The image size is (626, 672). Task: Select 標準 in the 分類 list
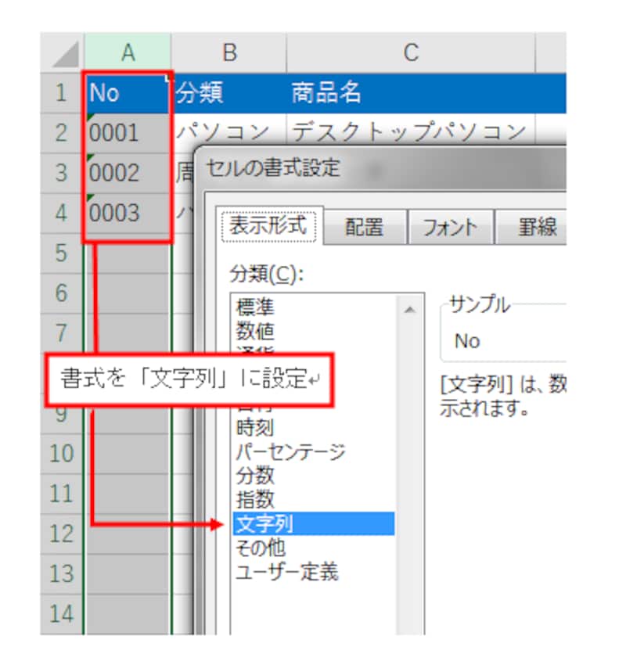pyautogui.click(x=258, y=307)
